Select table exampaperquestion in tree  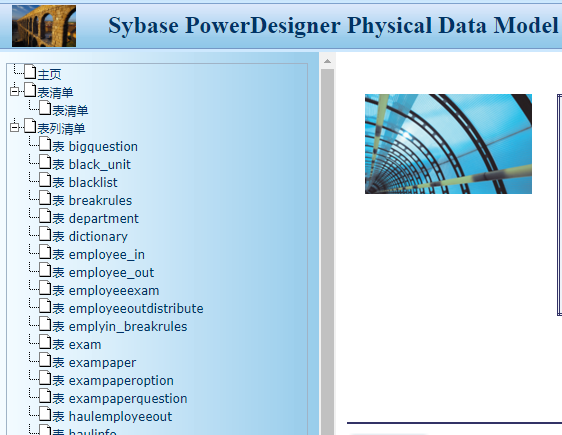point(120,398)
